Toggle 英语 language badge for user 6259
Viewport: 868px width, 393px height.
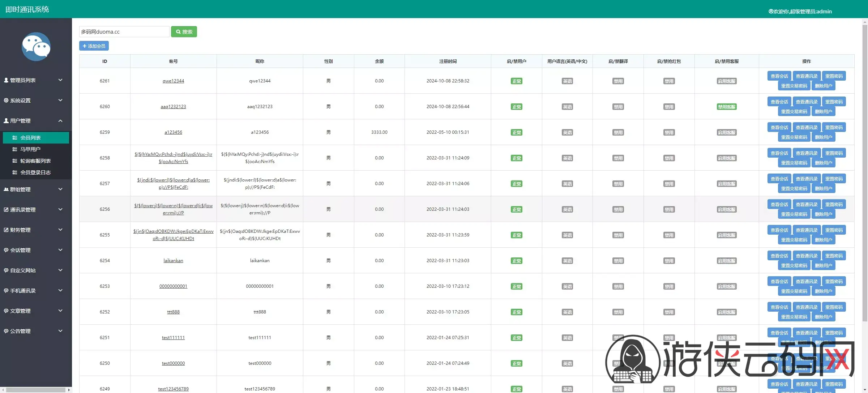tap(567, 132)
